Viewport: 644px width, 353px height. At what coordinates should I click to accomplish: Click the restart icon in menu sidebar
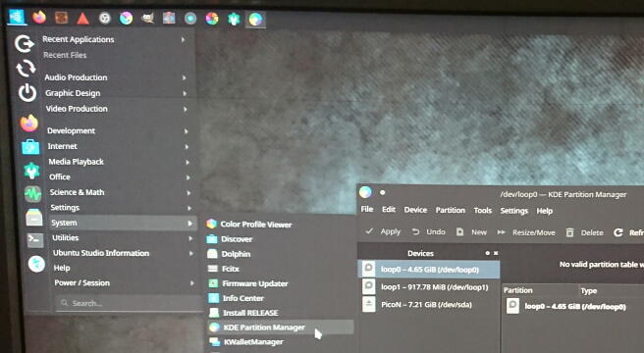click(26, 69)
